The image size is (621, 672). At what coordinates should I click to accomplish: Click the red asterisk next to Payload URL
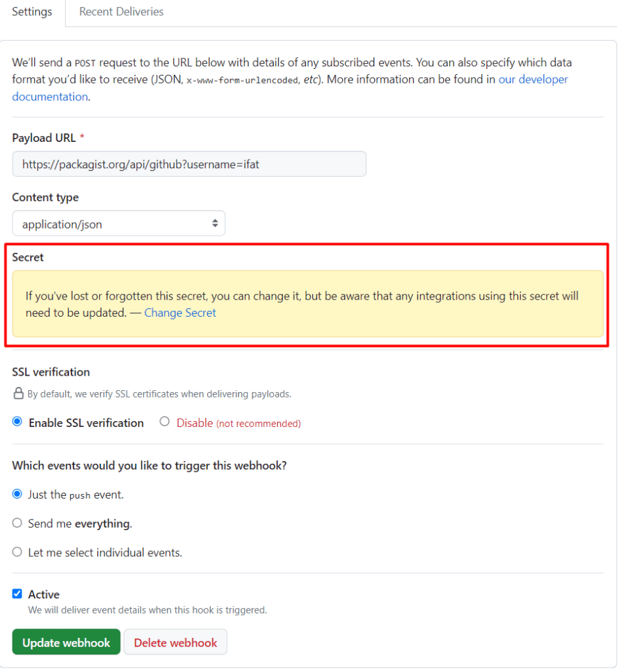pyautogui.click(x=82, y=138)
